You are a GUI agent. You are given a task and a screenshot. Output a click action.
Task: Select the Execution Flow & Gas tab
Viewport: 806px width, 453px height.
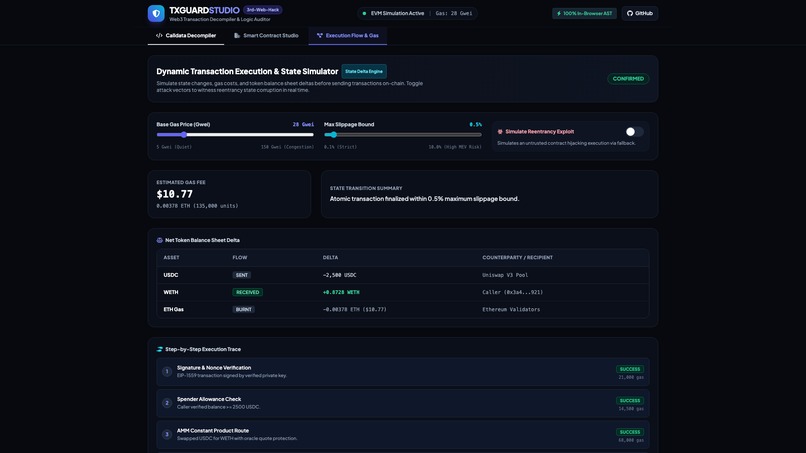[x=348, y=35]
